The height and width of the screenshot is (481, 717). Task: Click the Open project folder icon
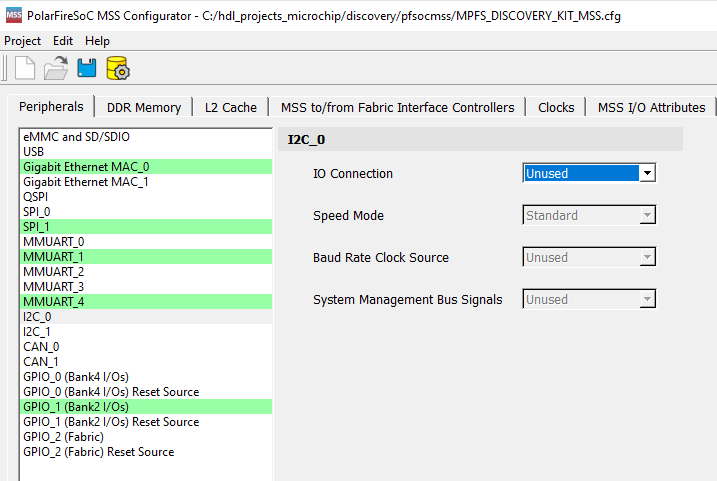[55, 69]
